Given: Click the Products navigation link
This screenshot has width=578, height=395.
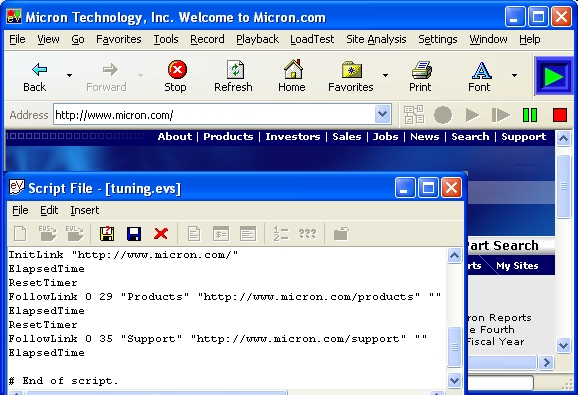Looking at the screenshot, I should pos(228,137).
